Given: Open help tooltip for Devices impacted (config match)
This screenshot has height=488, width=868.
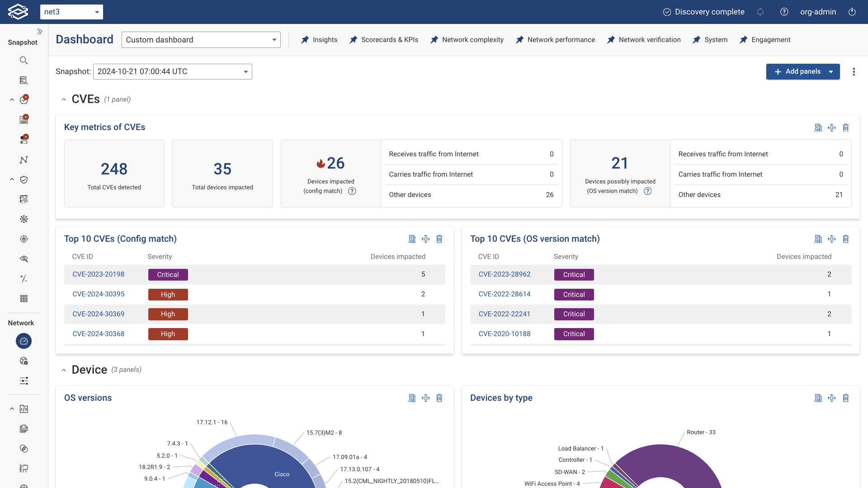Looking at the screenshot, I should (352, 191).
